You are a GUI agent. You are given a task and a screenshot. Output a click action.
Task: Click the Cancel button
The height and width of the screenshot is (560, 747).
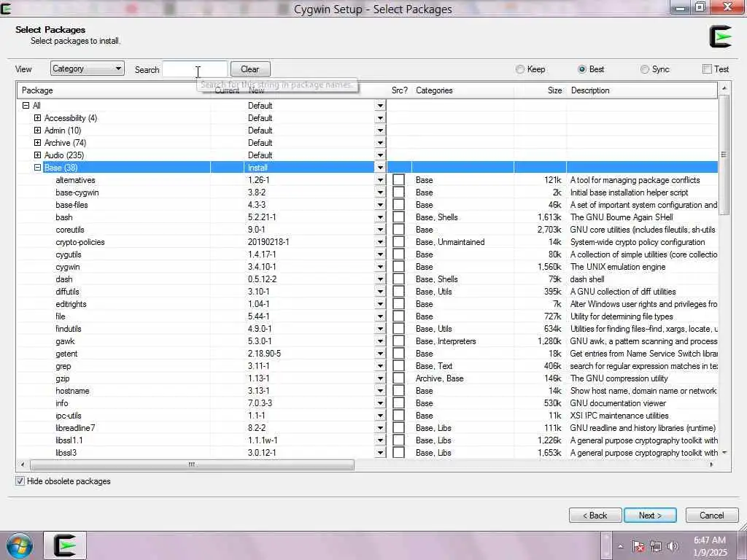tap(712, 516)
